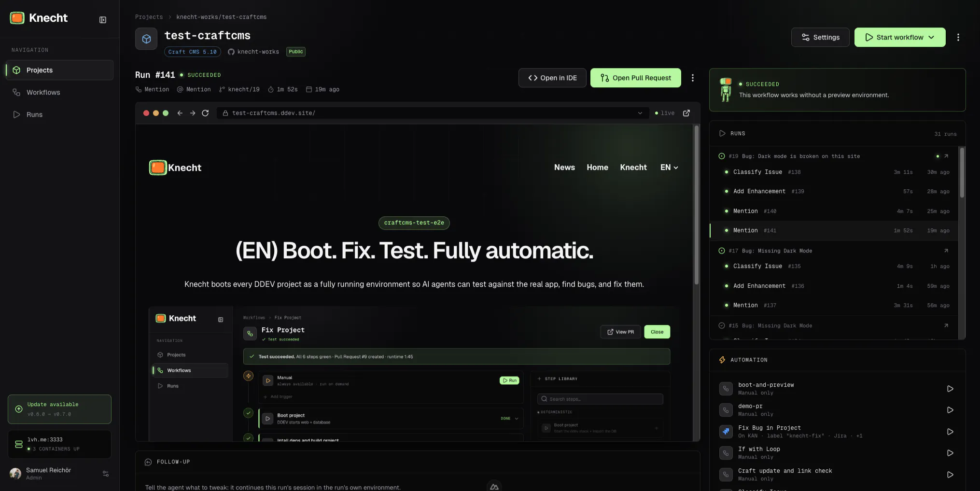
Task: Open issue #19 Dark mode is broken externally
Action: click(946, 156)
